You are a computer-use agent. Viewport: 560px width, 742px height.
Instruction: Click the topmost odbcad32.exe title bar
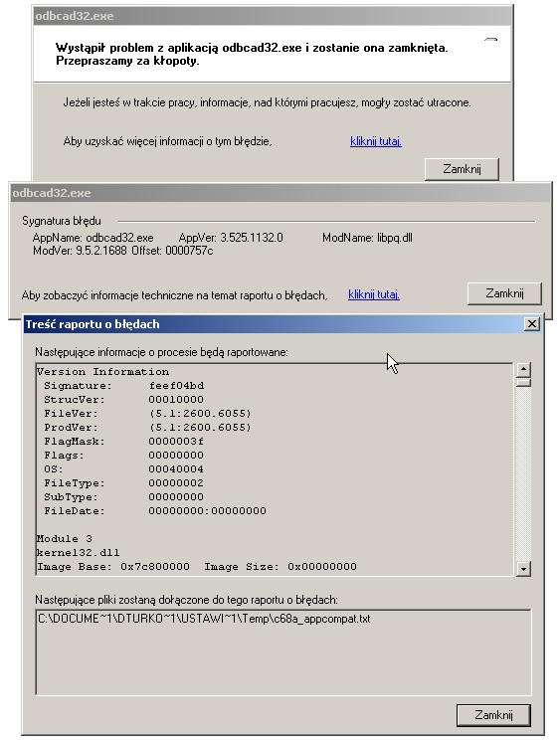tap(273, 16)
